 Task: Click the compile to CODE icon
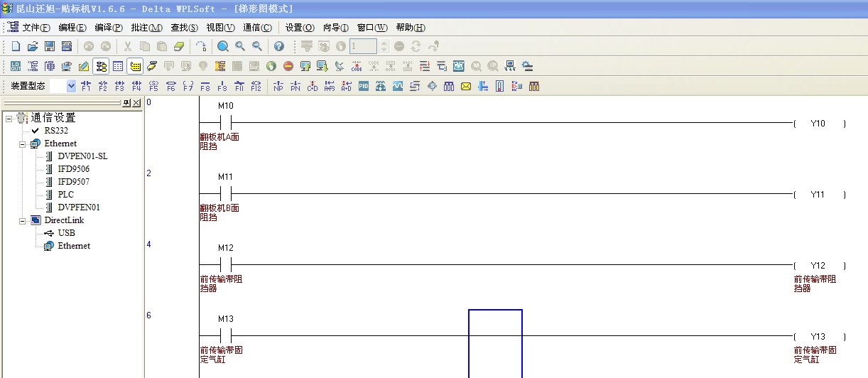[x=357, y=66]
